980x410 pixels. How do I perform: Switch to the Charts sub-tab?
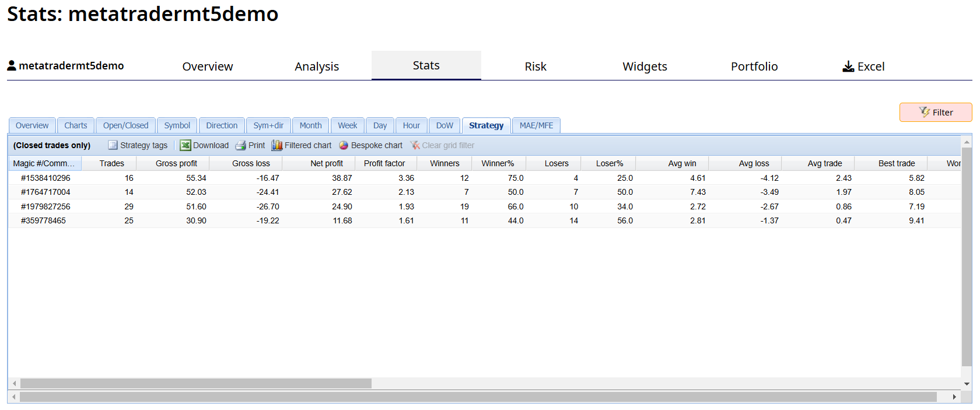coord(76,125)
